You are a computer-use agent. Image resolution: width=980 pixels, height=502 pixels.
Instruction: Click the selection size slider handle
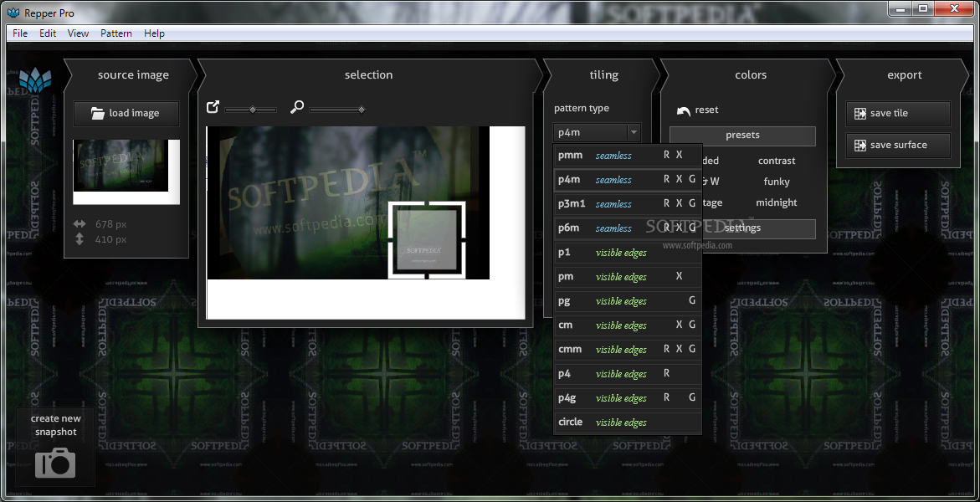tap(253, 110)
